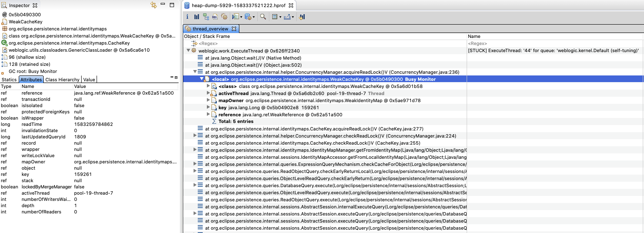Open the OQL query editor icon
Viewport: 644px width, 233px height.
pyautogui.click(x=215, y=17)
